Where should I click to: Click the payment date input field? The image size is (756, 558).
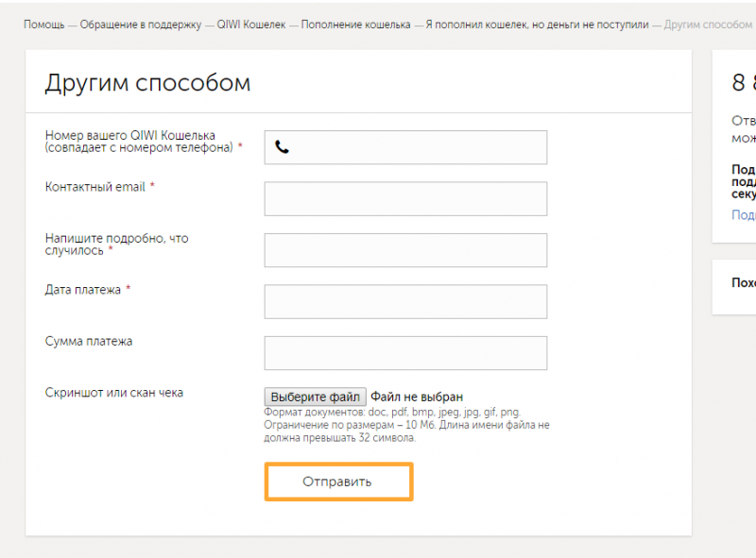pos(405,302)
